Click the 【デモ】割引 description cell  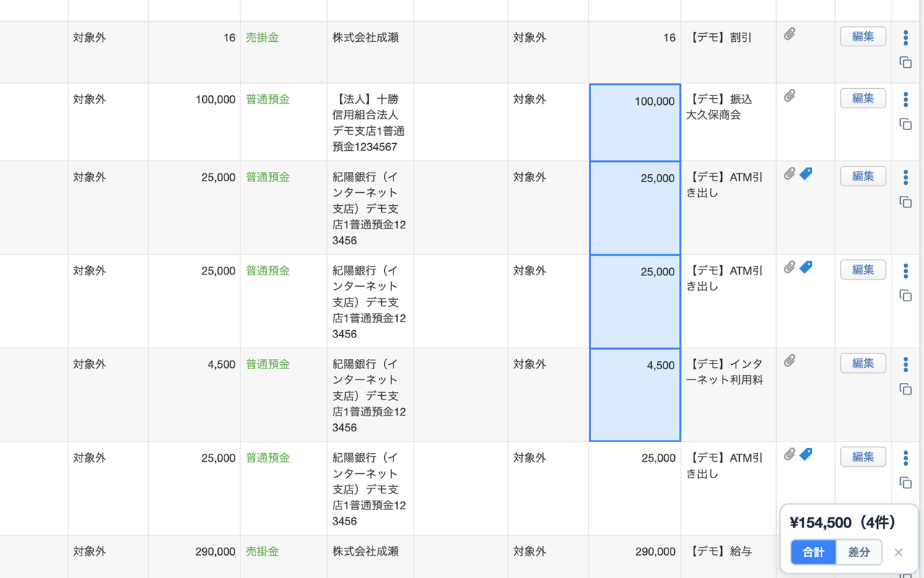[x=728, y=52]
